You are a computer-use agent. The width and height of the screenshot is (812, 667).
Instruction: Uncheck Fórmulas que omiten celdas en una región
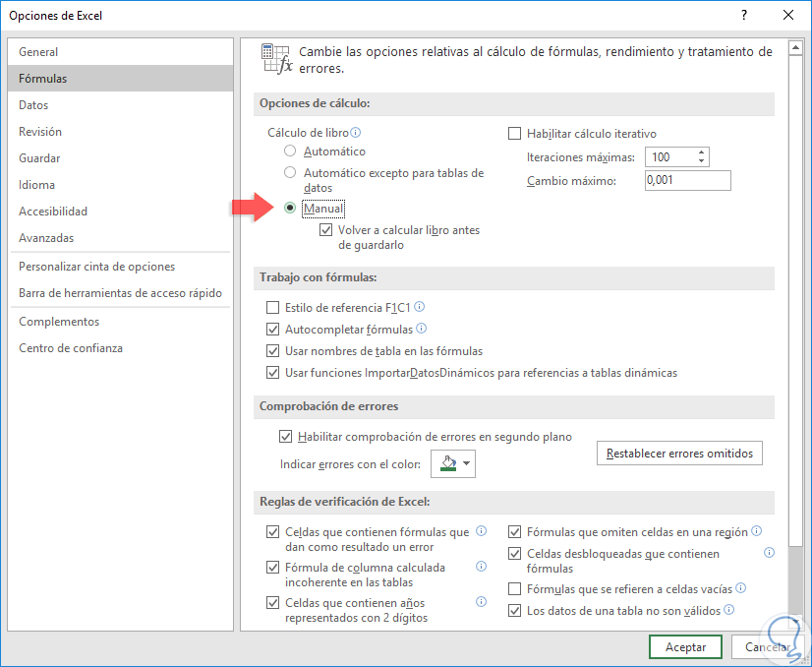click(514, 532)
